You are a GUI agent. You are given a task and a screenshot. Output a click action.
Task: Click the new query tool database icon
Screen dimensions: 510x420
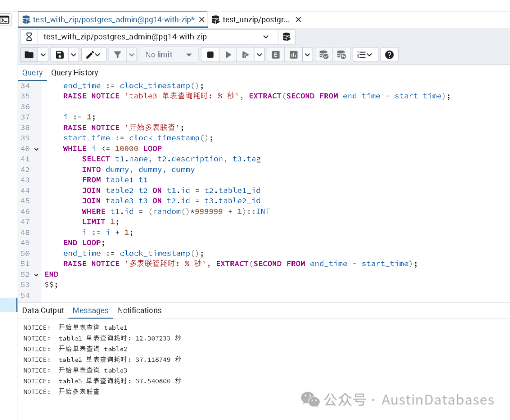(287, 37)
